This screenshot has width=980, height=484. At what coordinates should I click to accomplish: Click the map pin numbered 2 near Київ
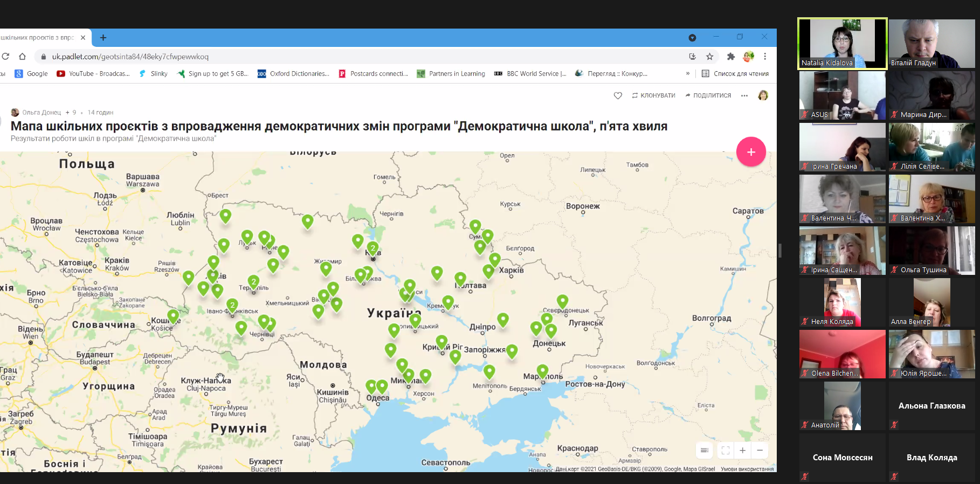[372, 248]
